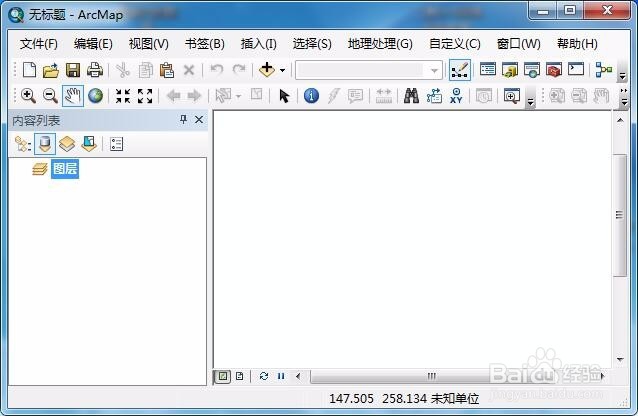Open table of contents Options button
638x416 pixels.
pos(116,144)
